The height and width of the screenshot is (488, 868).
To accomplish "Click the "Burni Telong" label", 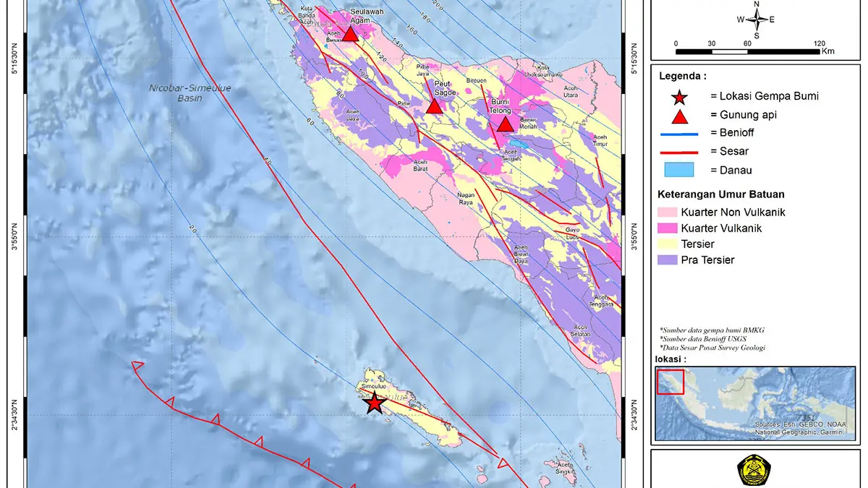I will [501, 107].
